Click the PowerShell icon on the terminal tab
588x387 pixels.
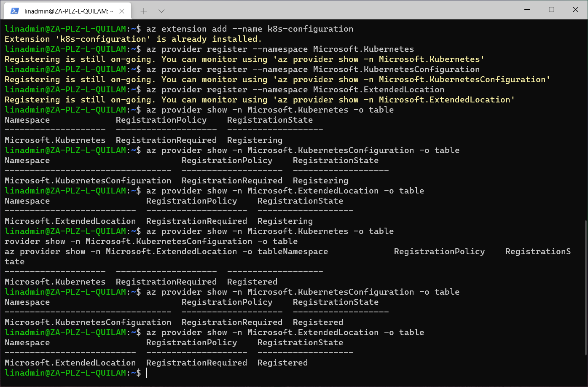point(14,11)
